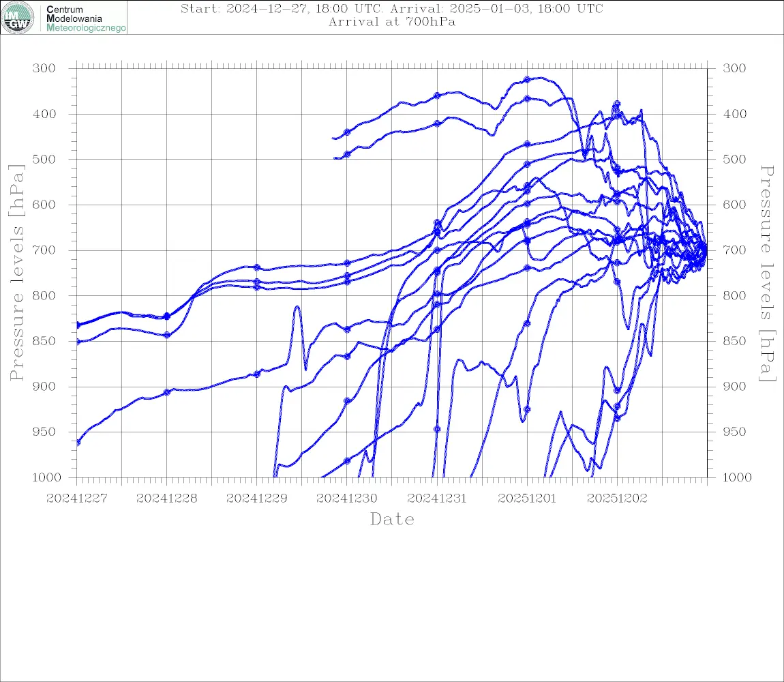
Task: Click left axis value 950
Action: pyautogui.click(x=44, y=432)
